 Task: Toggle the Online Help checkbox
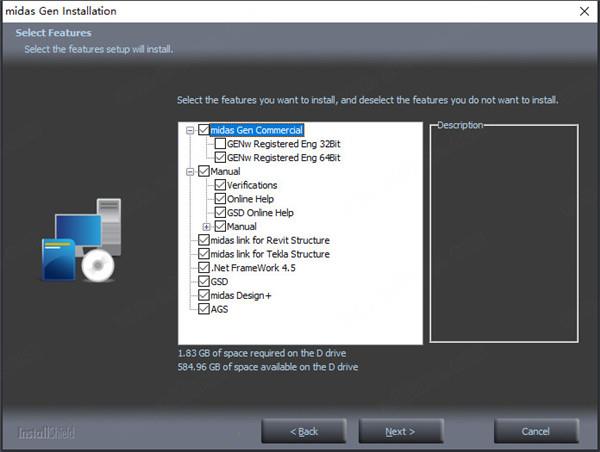[220, 199]
